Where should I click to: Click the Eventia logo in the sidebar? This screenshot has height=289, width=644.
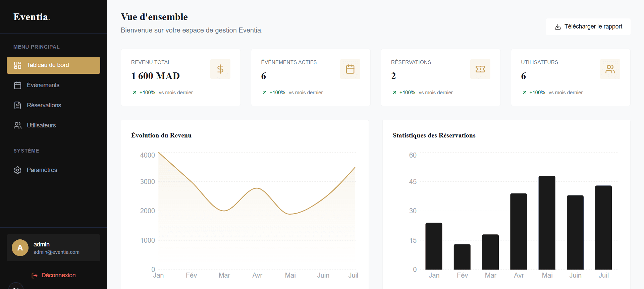(x=32, y=17)
